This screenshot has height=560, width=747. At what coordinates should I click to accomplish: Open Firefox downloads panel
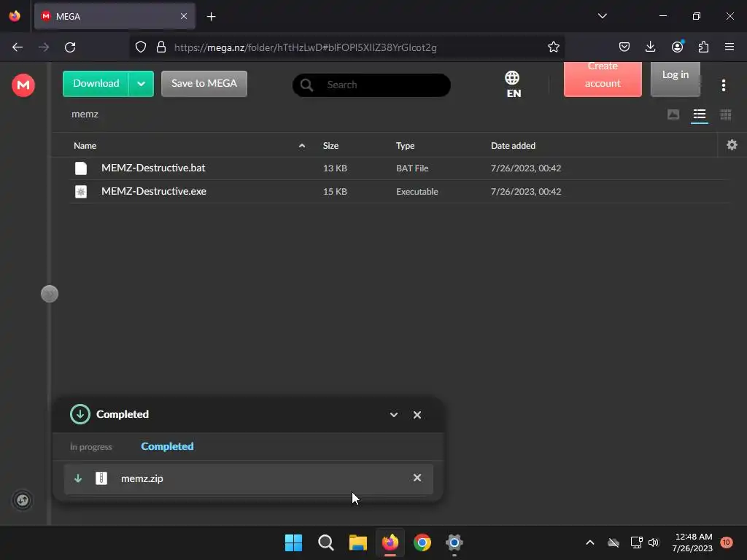point(650,47)
